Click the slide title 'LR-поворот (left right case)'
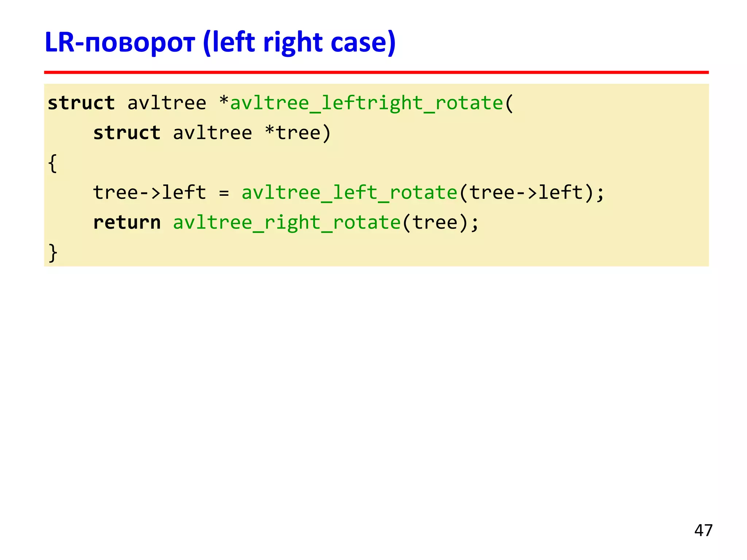The height and width of the screenshot is (560, 747). (220, 43)
